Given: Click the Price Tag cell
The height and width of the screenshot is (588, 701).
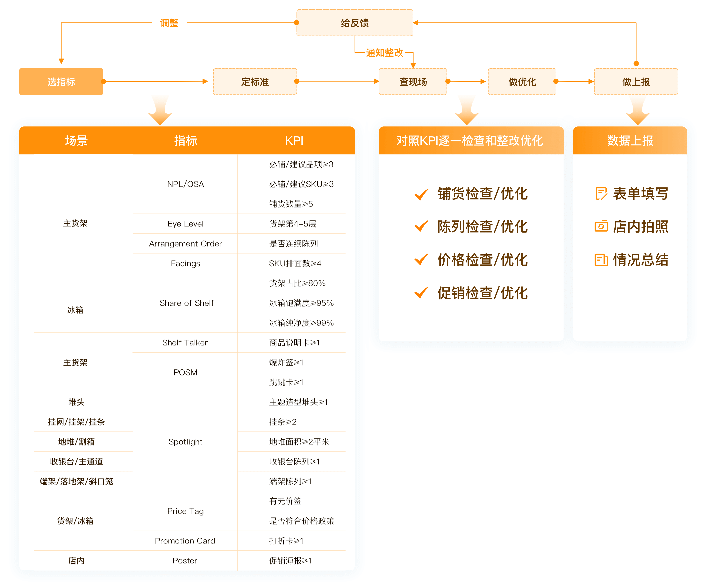Looking at the screenshot, I should [x=186, y=511].
